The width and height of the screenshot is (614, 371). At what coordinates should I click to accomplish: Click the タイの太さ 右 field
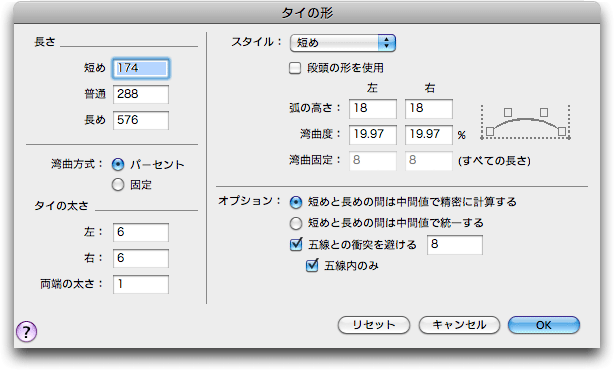click(x=141, y=258)
